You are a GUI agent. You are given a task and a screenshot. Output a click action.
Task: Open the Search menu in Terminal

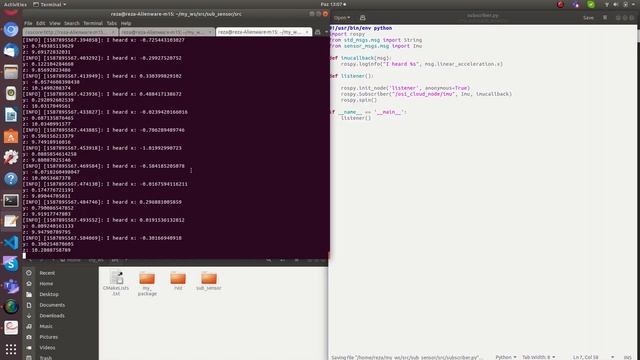click(x=72, y=23)
